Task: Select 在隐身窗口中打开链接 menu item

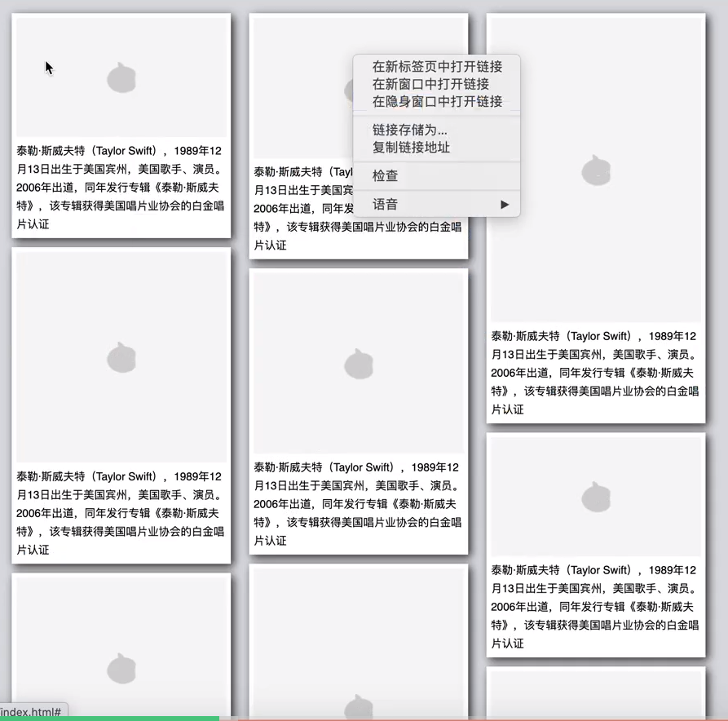Action: 436,101
